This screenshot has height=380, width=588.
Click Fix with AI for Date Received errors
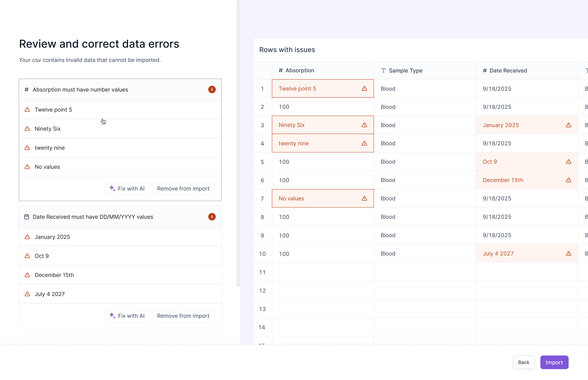tap(127, 316)
